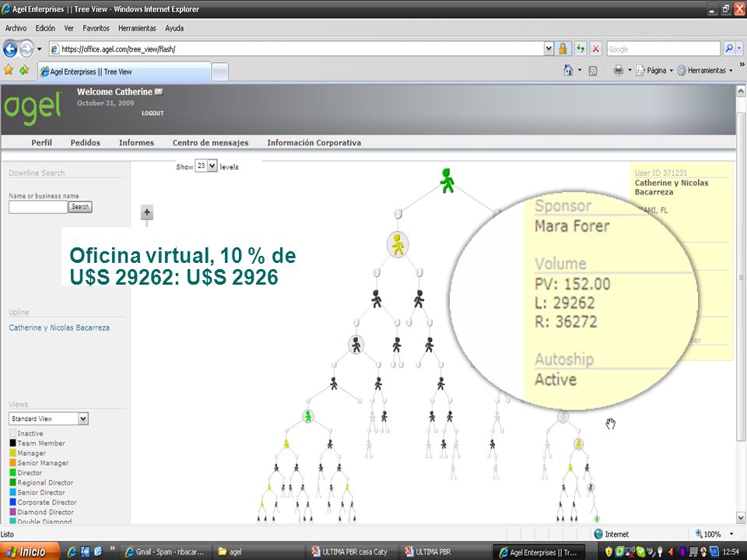Open the Edición menu

pyautogui.click(x=45, y=28)
